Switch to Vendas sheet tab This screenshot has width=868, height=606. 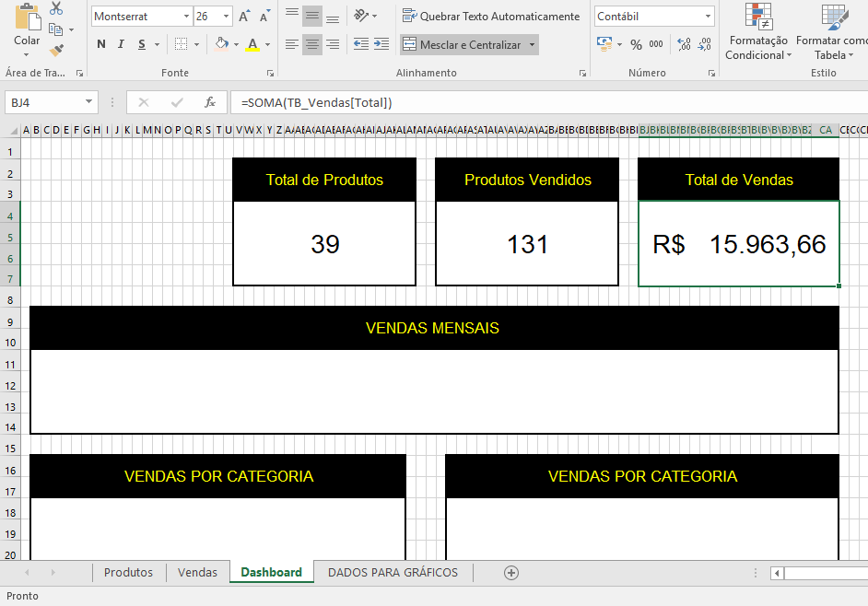point(197,572)
